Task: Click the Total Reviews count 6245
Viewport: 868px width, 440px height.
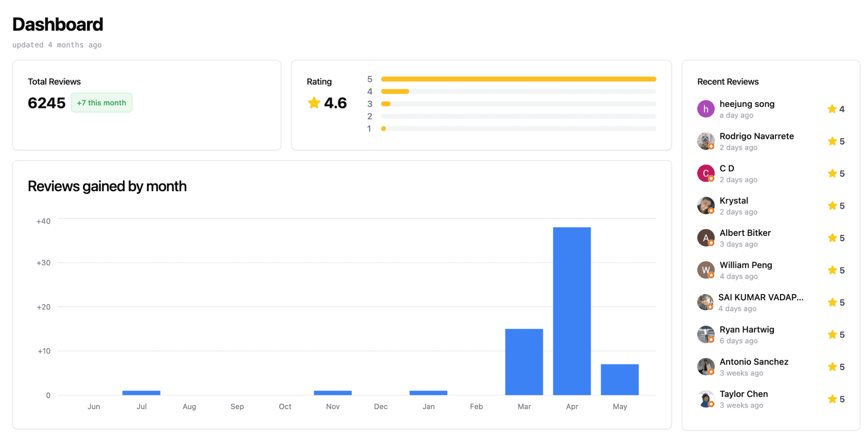Action: pyautogui.click(x=47, y=103)
